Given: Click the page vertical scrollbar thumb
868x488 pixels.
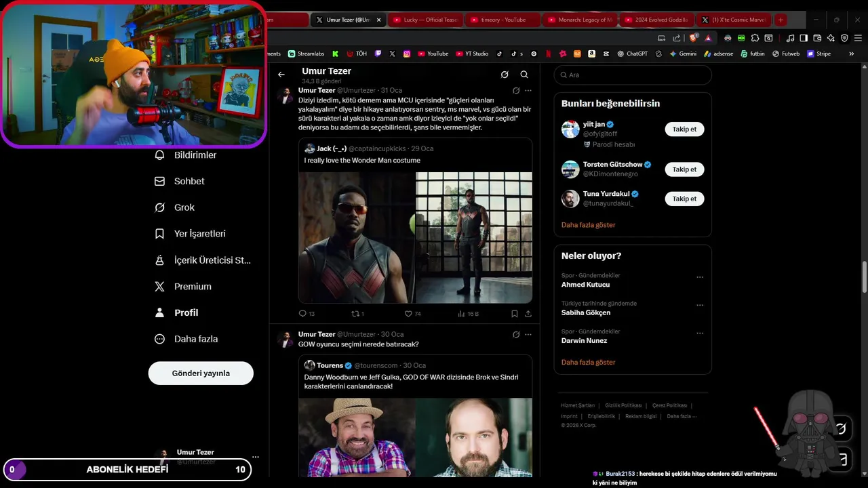Looking at the screenshot, I should tap(864, 277).
